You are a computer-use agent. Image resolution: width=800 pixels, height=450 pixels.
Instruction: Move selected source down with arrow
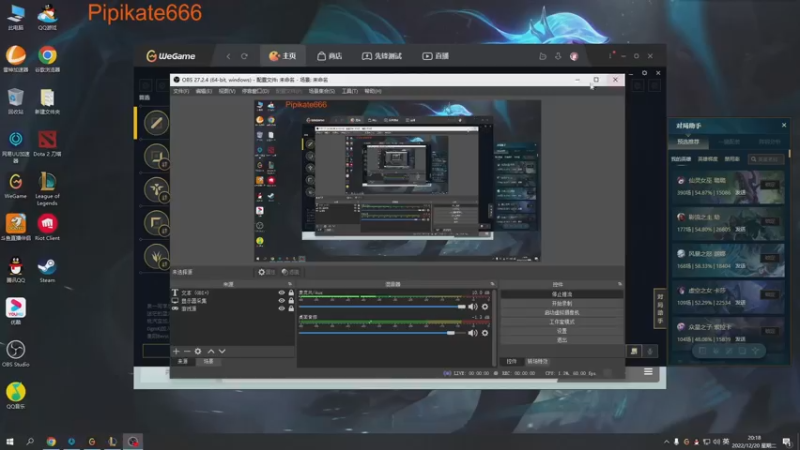coord(222,351)
